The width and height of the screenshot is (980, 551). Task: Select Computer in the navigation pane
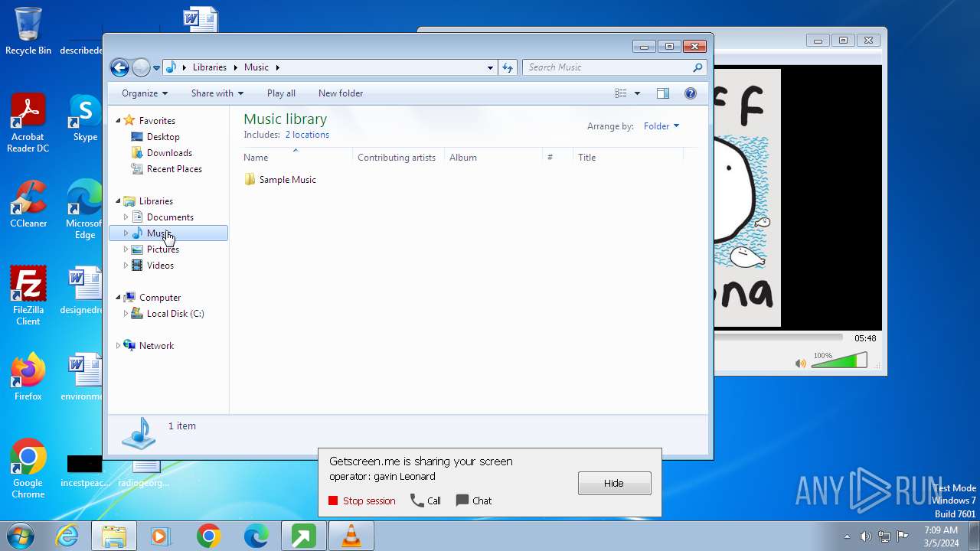[x=160, y=298]
